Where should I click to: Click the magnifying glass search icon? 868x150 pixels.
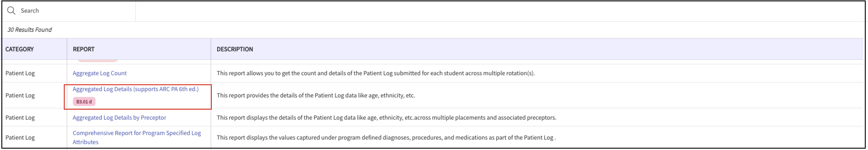(11, 11)
